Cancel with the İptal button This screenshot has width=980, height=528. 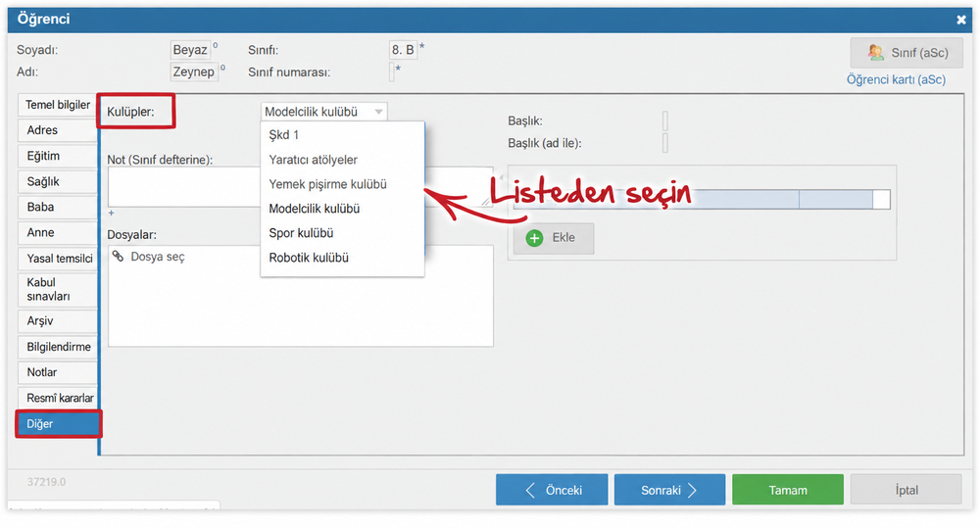point(906,490)
